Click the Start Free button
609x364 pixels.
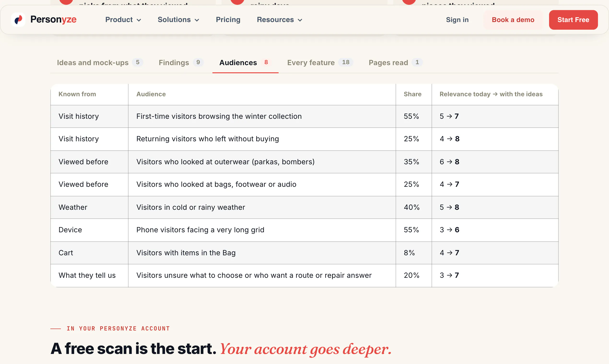click(573, 20)
